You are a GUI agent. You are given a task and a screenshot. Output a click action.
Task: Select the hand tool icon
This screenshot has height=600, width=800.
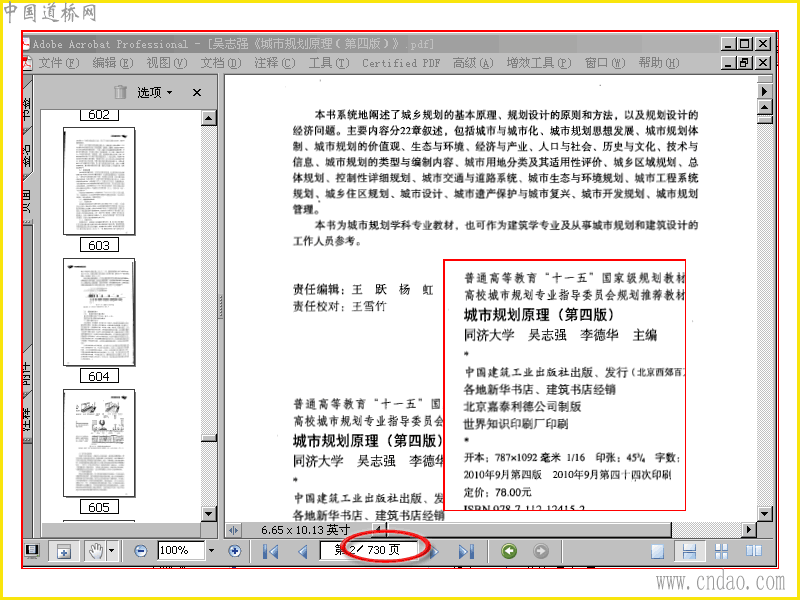96,551
